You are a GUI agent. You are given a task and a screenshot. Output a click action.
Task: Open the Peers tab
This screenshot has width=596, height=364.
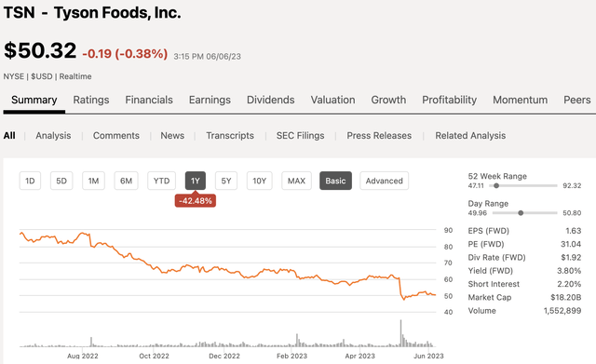[x=577, y=100]
